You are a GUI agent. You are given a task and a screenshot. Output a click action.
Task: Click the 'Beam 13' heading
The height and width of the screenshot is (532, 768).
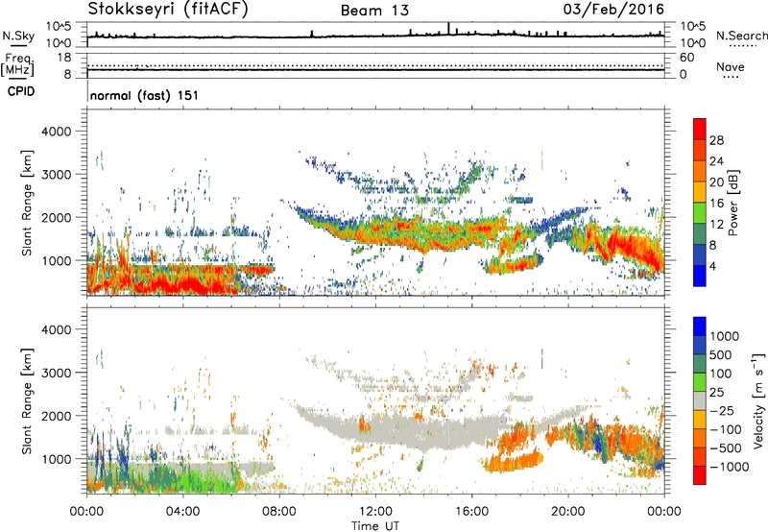click(375, 11)
